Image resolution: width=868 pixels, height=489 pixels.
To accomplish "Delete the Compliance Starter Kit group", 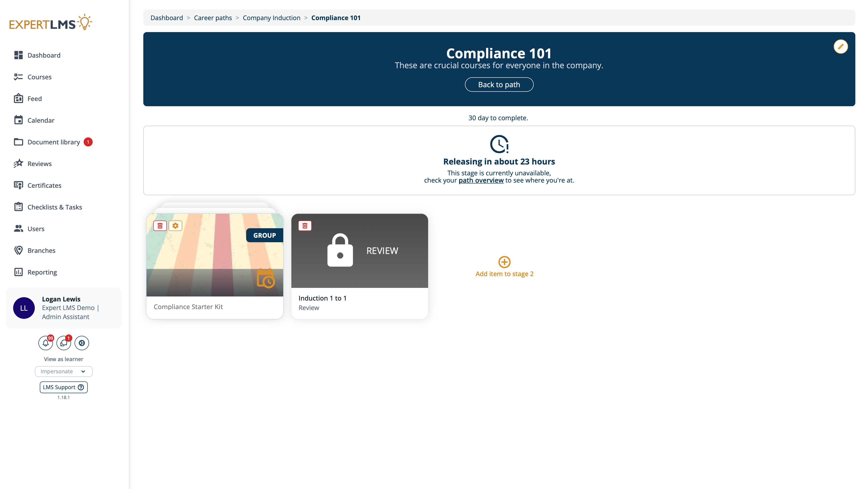I will (160, 226).
